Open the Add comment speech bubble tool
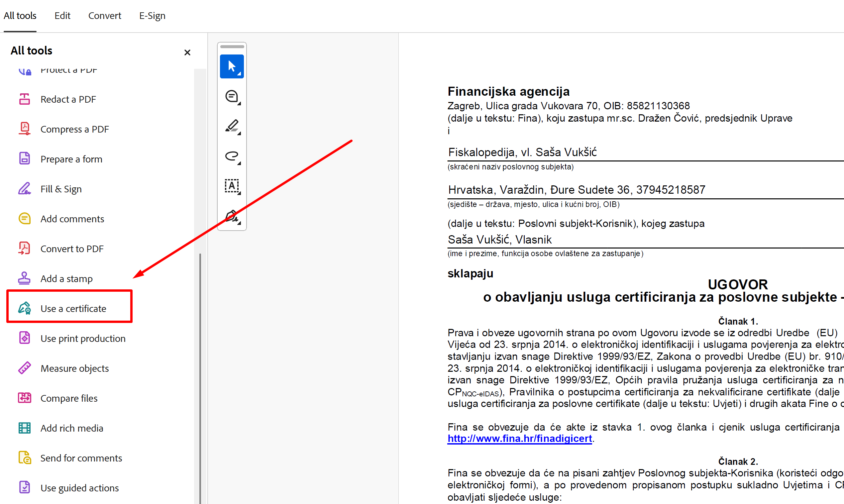The height and width of the screenshot is (504, 844). pos(231,97)
